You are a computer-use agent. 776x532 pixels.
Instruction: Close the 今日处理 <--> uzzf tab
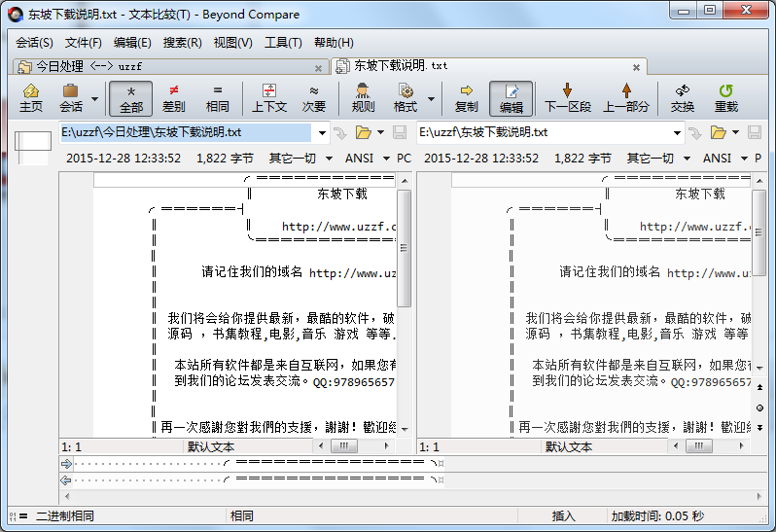tap(318, 68)
